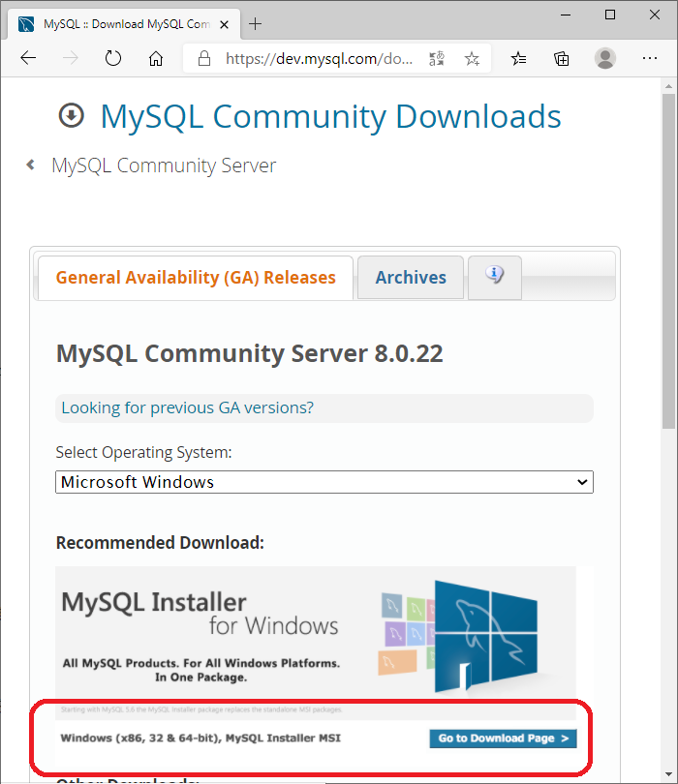Click the address bar URL field
678x784 pixels.
click(320, 59)
